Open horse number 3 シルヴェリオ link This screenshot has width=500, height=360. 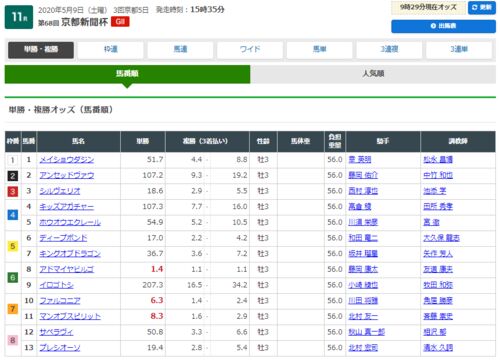coord(60,191)
